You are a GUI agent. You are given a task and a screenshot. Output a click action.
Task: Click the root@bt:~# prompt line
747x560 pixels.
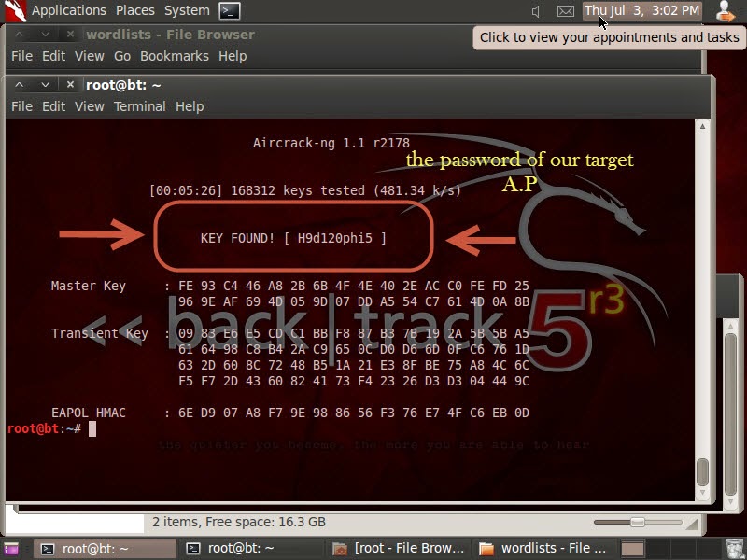[51, 428]
